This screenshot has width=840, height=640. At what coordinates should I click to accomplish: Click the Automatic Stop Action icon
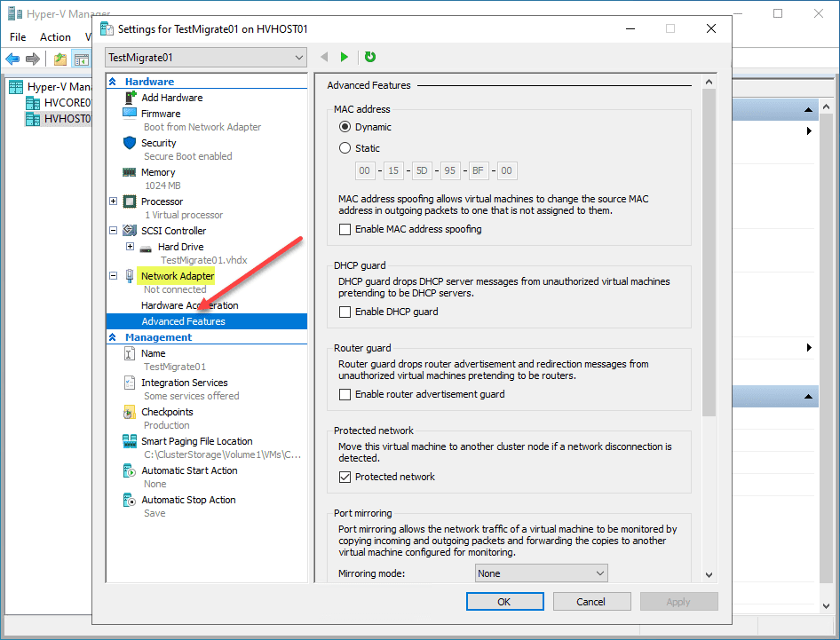click(130, 500)
